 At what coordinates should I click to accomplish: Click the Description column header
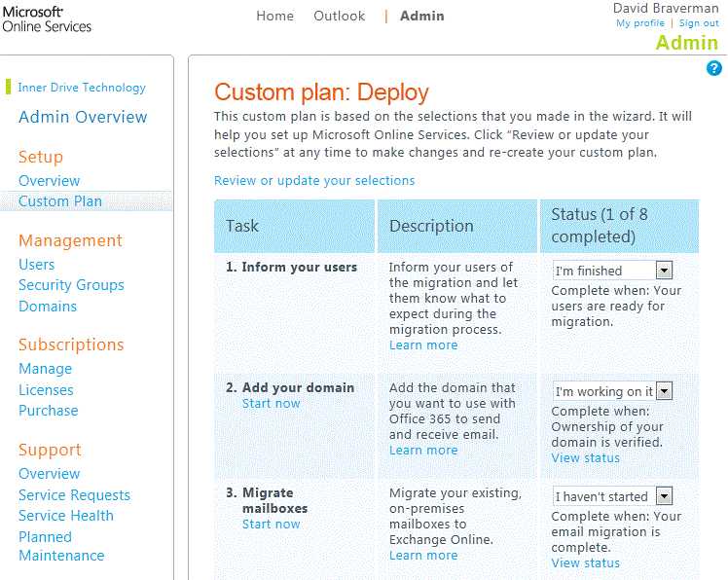(x=431, y=226)
